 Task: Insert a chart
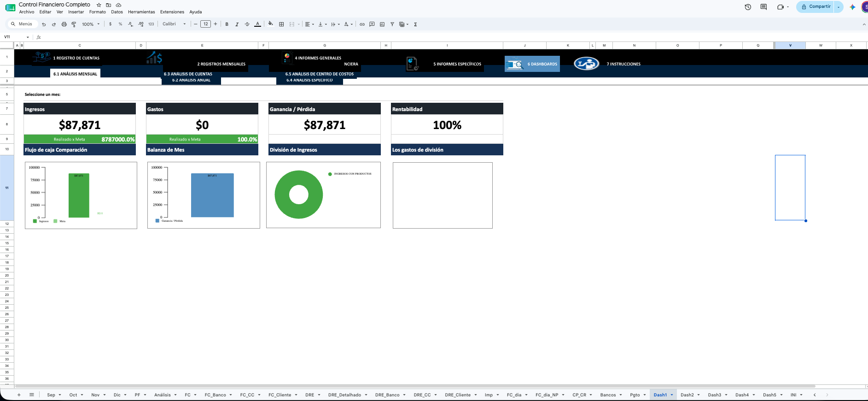[382, 24]
